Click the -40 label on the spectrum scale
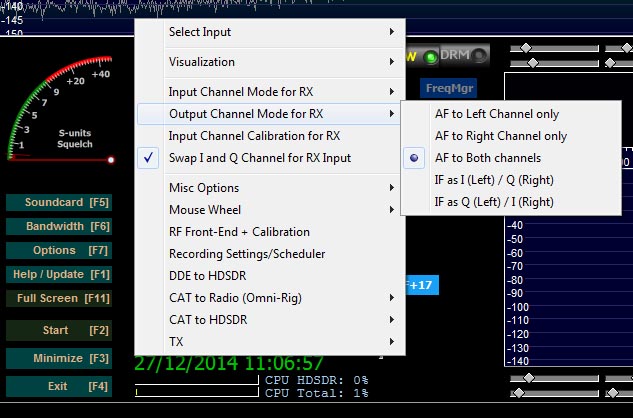 coord(515,225)
